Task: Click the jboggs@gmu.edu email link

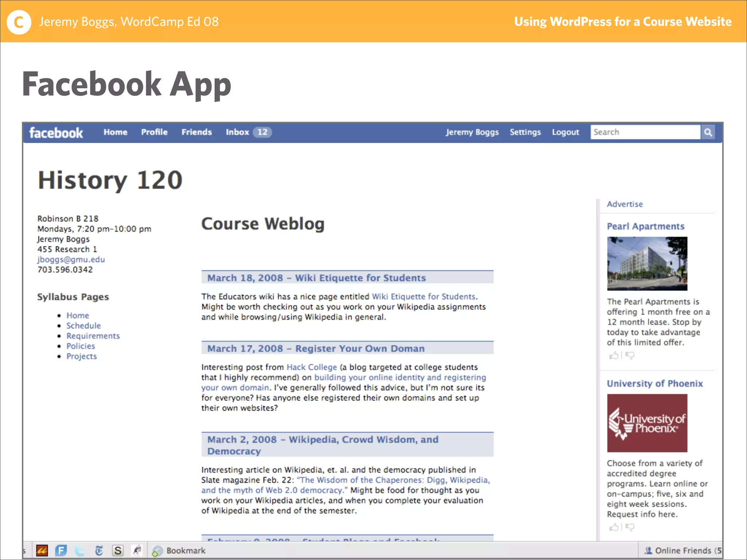Action: (71, 260)
